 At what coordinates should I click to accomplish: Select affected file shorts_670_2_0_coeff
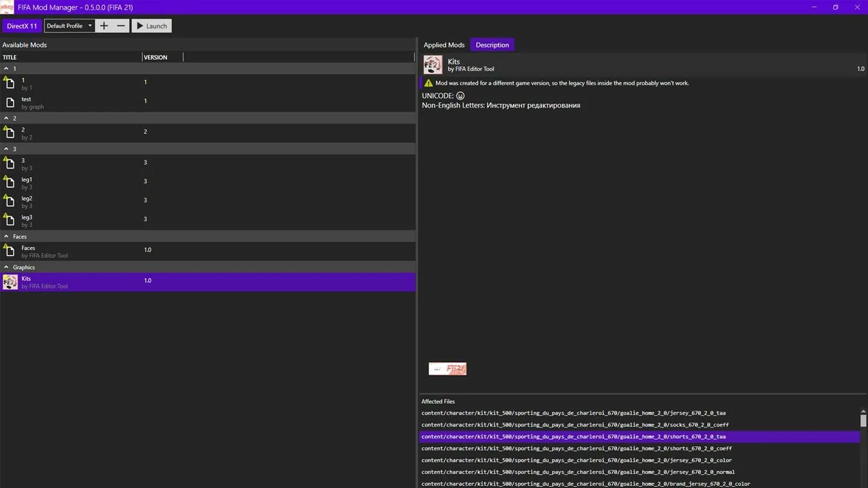(576, 448)
